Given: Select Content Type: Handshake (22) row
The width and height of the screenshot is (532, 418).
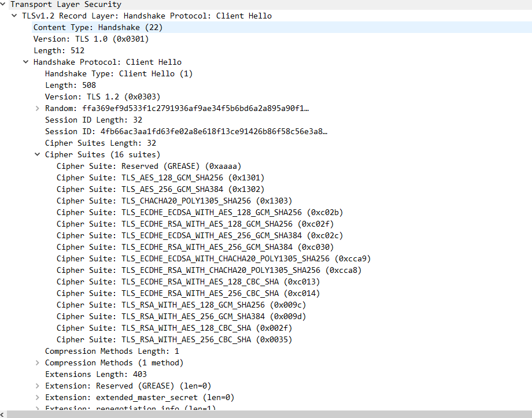Looking at the screenshot, I should click(x=98, y=28).
